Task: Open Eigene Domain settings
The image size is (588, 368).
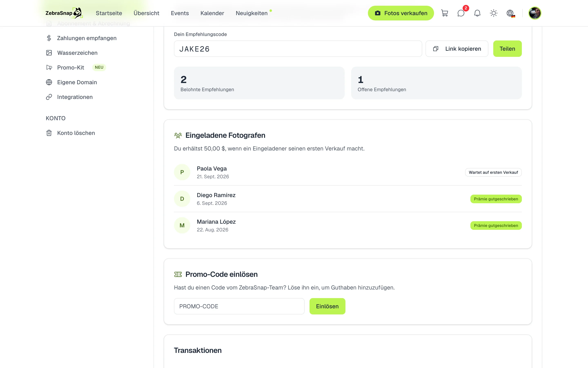Action: 77,82
